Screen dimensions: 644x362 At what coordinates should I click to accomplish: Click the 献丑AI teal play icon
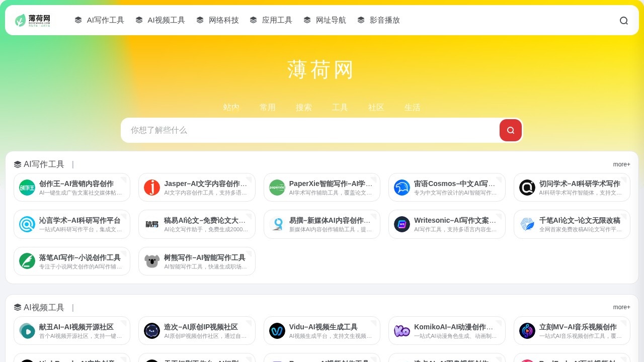(27, 331)
